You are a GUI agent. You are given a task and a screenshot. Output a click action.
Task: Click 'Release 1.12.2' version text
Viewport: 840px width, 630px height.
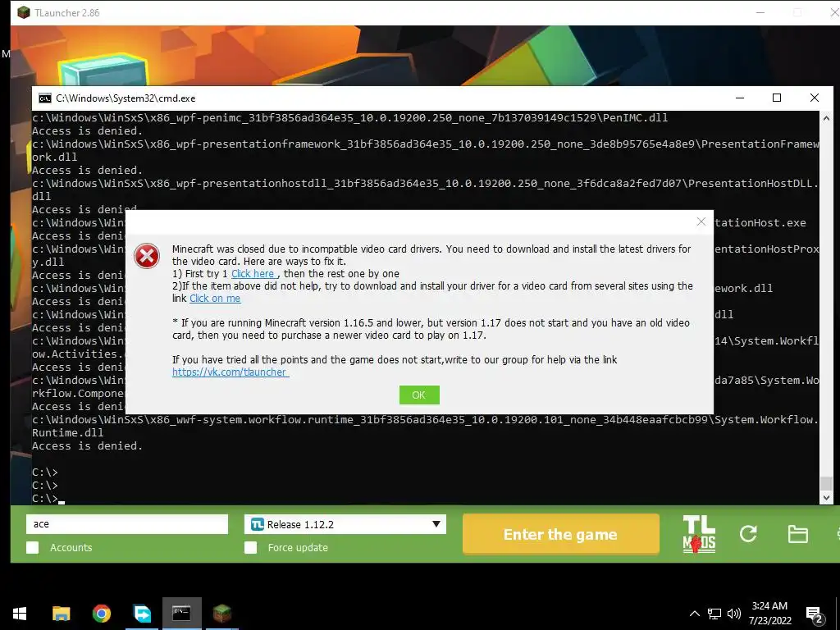300,524
